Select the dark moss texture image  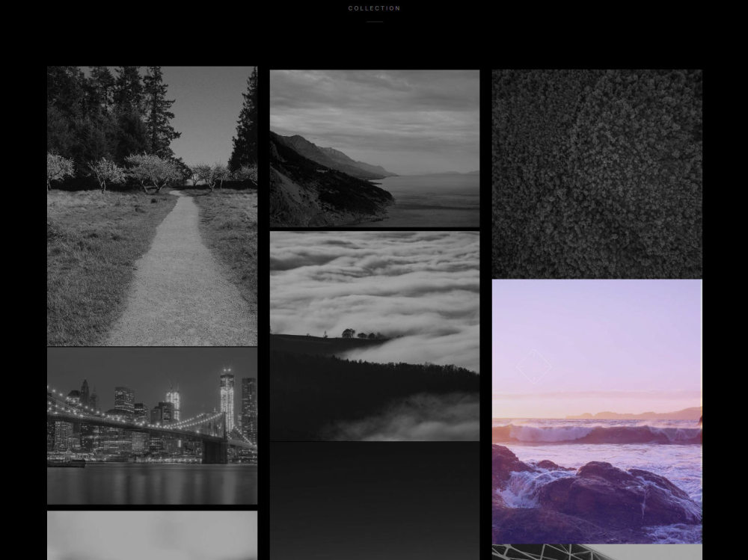coord(597,174)
